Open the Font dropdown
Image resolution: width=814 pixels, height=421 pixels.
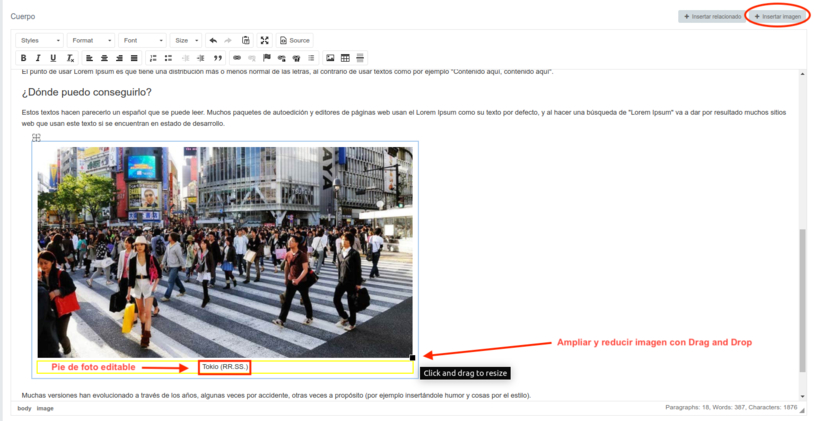[x=142, y=40]
